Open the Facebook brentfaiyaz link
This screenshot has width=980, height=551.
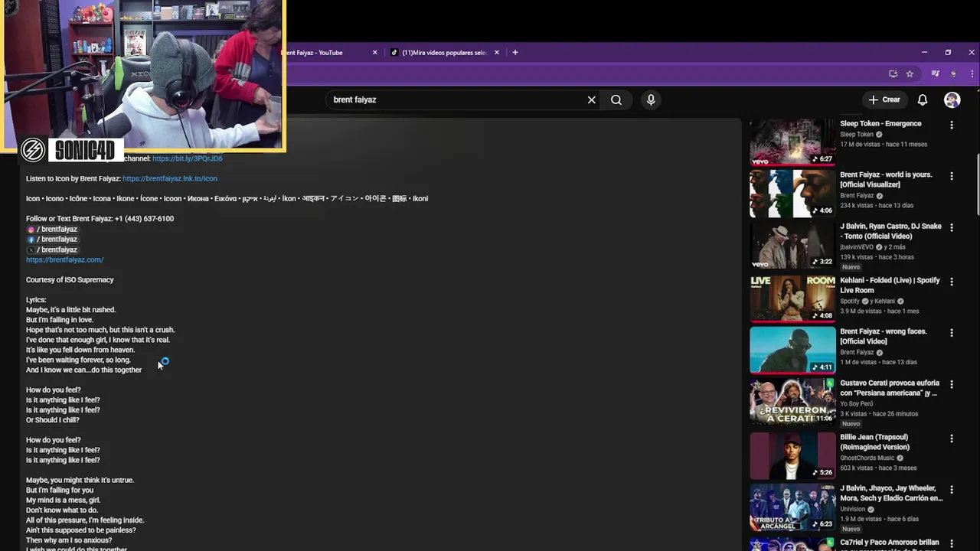[52, 239]
